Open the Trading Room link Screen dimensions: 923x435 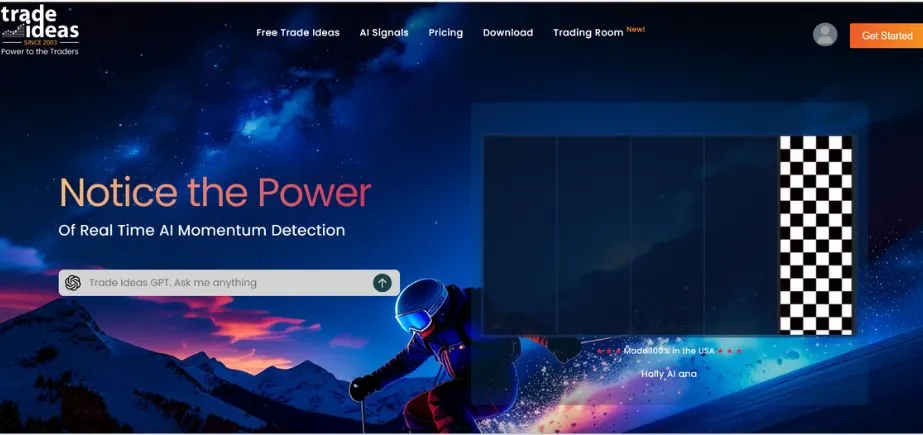pos(588,33)
